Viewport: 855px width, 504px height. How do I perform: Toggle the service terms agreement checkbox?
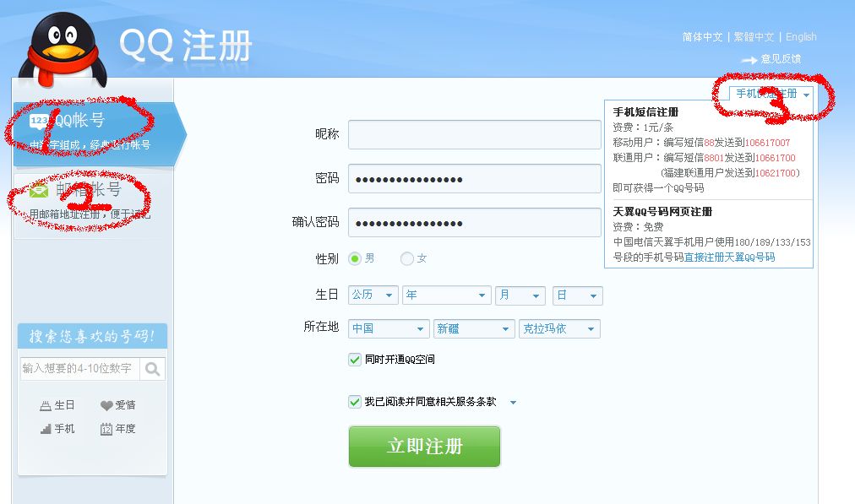(x=355, y=403)
